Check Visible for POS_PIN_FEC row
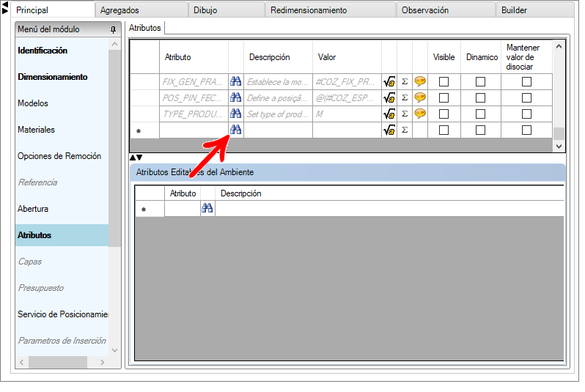The image size is (585, 392). click(x=444, y=97)
